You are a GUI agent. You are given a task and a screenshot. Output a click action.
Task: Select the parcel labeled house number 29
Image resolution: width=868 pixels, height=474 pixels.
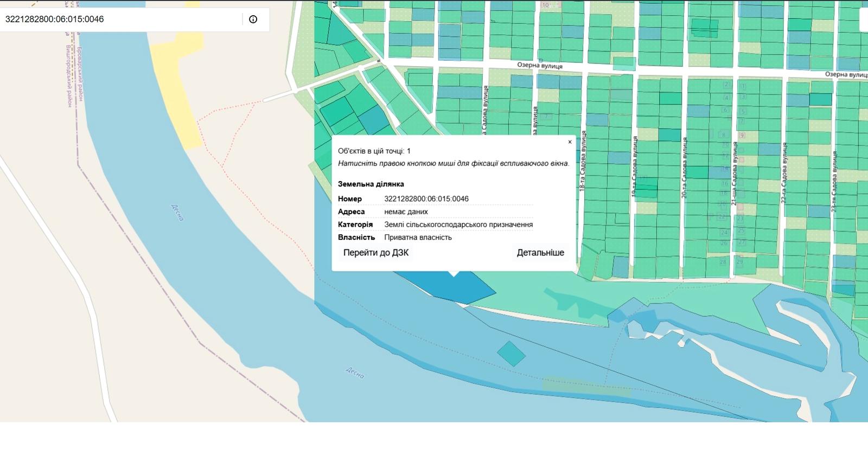739,262
